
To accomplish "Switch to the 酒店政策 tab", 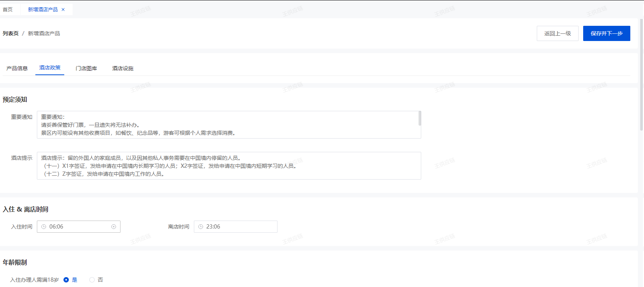I will [x=50, y=68].
